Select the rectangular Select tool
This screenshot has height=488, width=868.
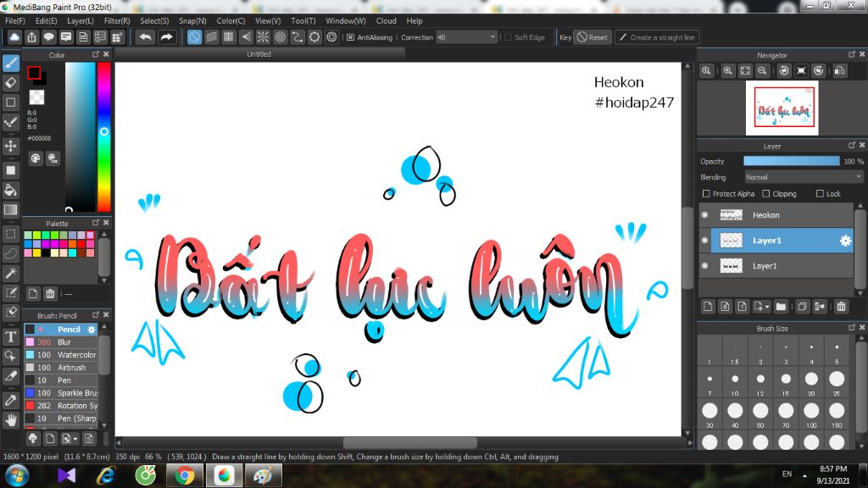tap(10, 234)
